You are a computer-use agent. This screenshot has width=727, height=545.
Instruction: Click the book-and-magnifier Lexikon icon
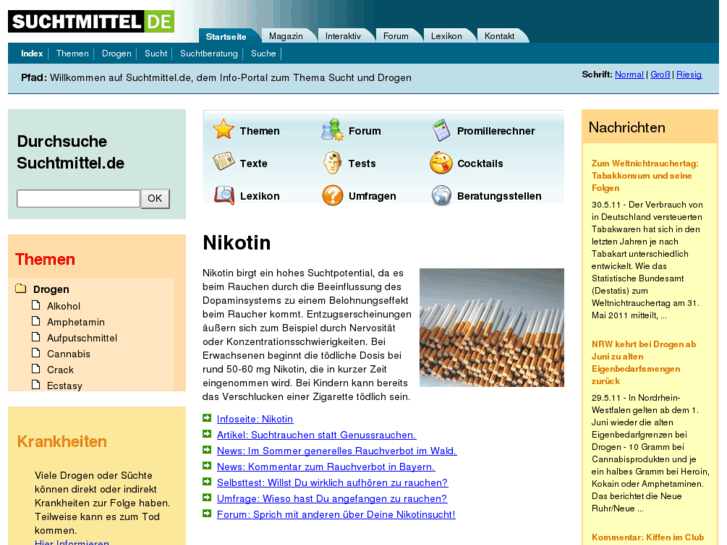click(223, 195)
